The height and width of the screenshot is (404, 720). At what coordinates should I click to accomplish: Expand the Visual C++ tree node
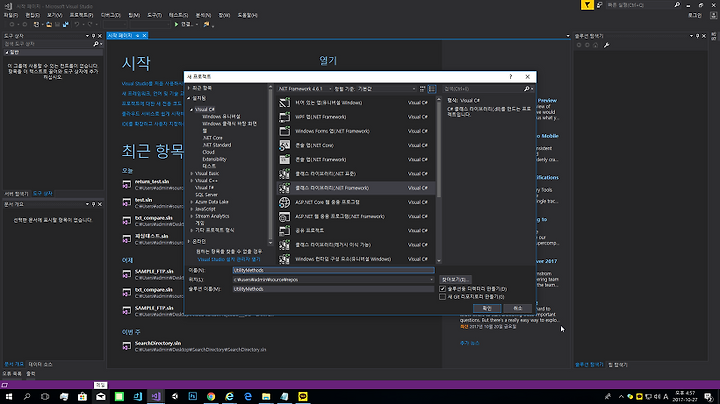(x=191, y=181)
